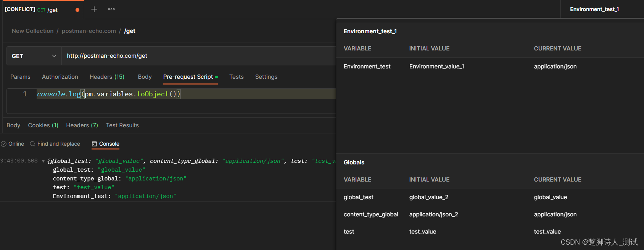Click the Find and Replace magnifier icon
The image size is (644, 250).
32,144
